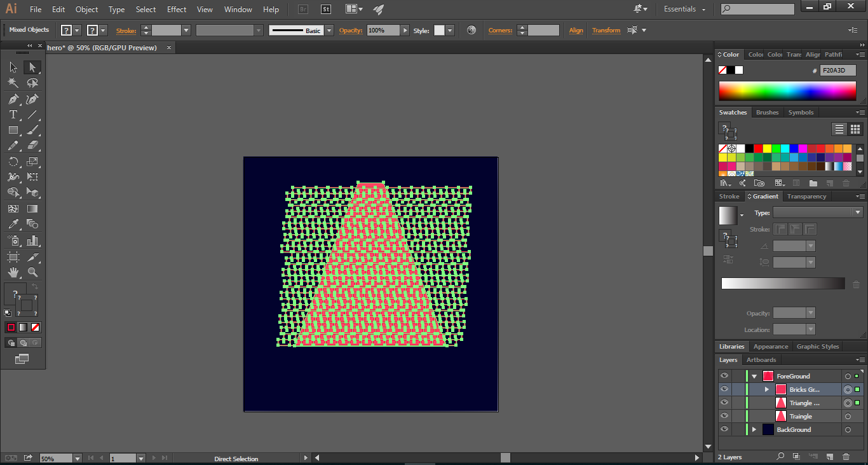Select the Pen tool
Image resolution: width=868 pixels, height=465 pixels.
(x=12, y=99)
